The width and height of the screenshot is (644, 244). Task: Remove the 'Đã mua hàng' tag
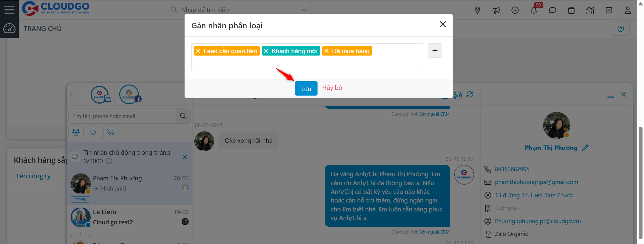(326, 51)
